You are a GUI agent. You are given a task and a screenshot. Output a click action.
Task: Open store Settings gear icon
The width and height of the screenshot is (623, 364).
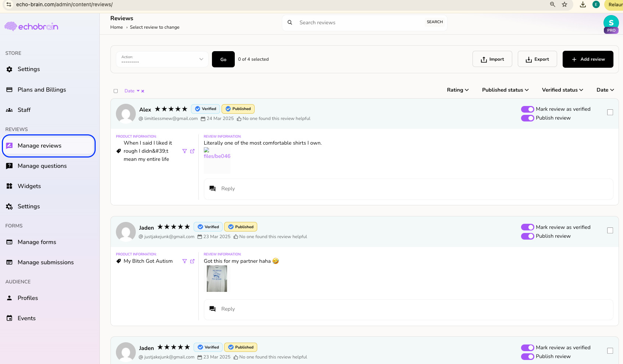click(10, 69)
